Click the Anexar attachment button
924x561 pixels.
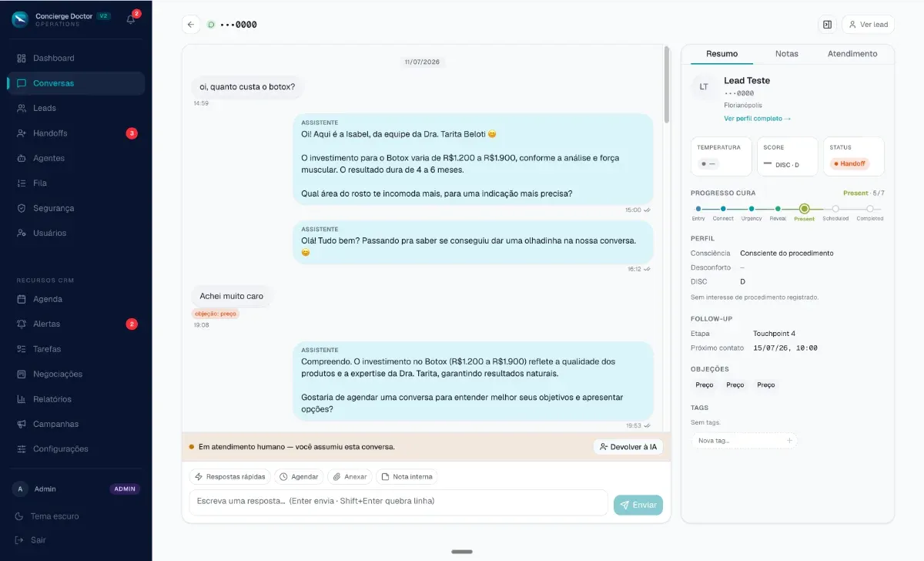[x=350, y=477]
